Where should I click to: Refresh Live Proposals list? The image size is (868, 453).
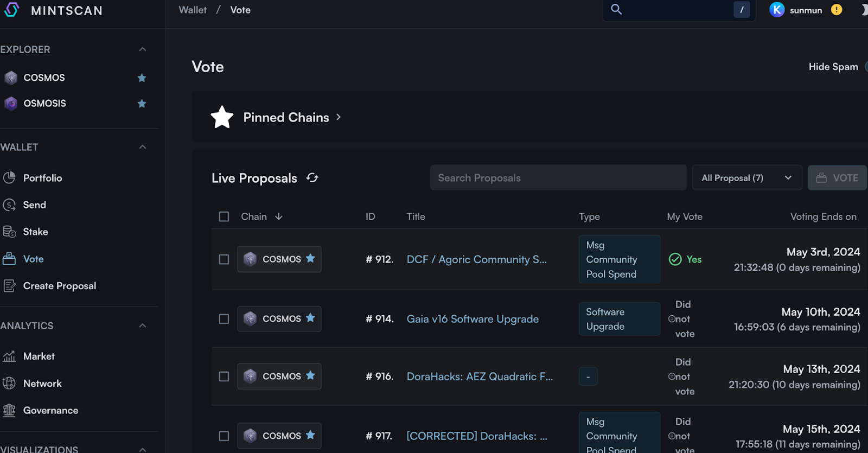pos(312,178)
